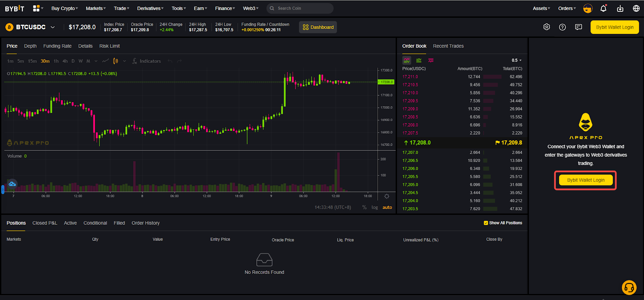Expand the Orders menu
Image resolution: width=644 pixels, height=300 pixels.
[x=567, y=8]
